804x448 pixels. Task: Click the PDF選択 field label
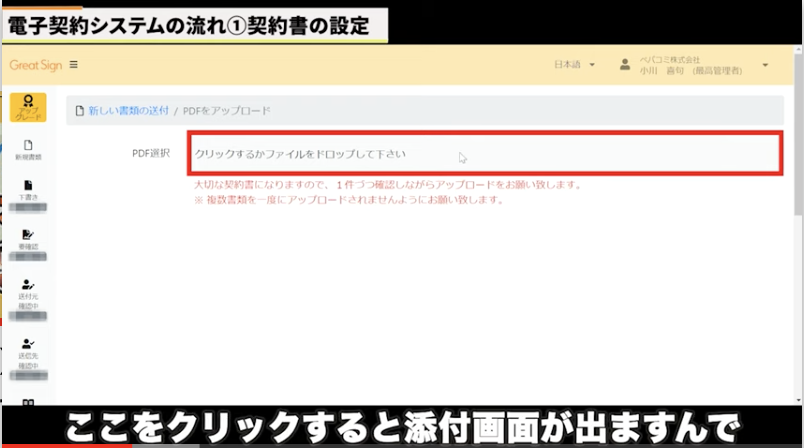coord(152,154)
